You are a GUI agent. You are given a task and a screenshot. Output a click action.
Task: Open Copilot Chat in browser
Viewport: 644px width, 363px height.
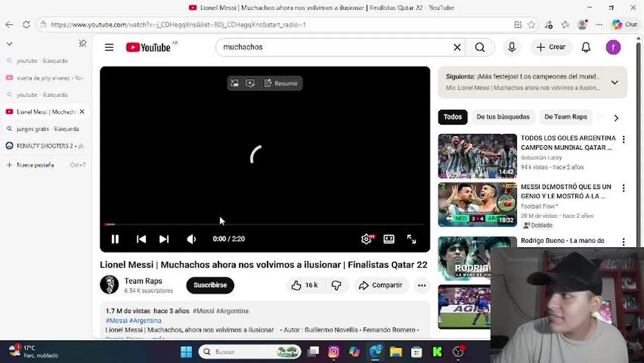tap(625, 24)
